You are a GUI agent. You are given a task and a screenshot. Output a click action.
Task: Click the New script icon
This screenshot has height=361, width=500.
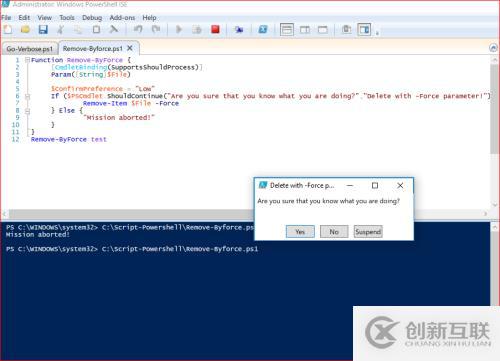tap(8, 30)
